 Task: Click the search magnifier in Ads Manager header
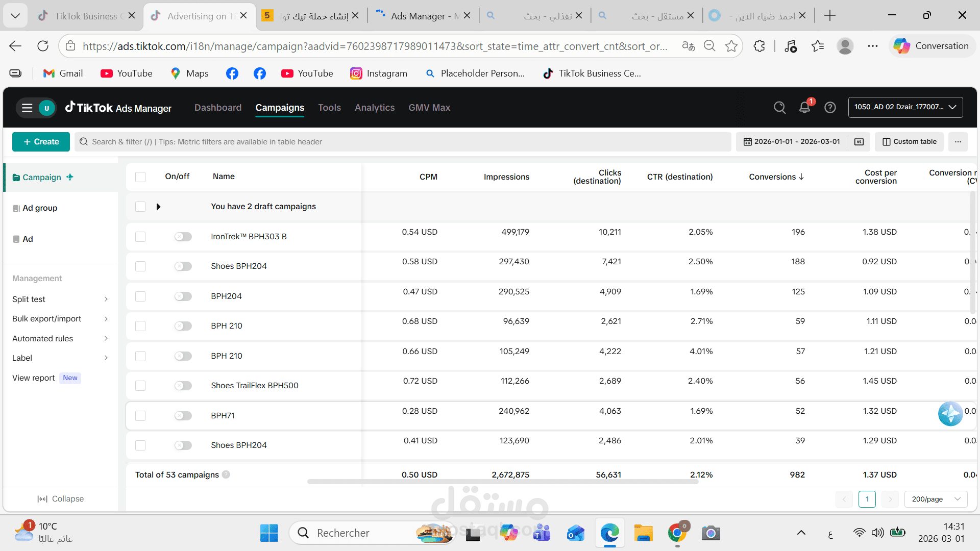point(779,108)
